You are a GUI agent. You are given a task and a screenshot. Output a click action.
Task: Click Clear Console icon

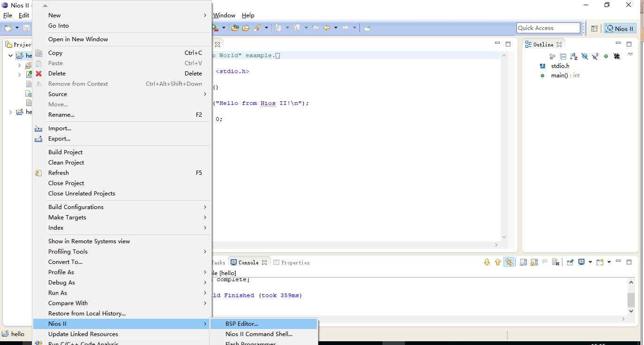click(555, 262)
